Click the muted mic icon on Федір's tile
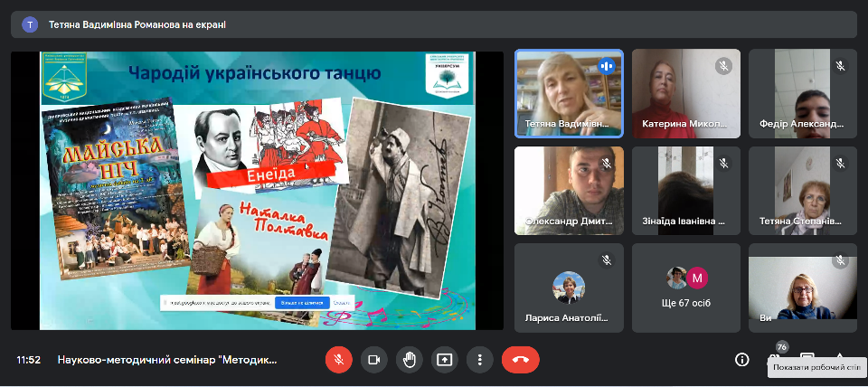 point(840,65)
